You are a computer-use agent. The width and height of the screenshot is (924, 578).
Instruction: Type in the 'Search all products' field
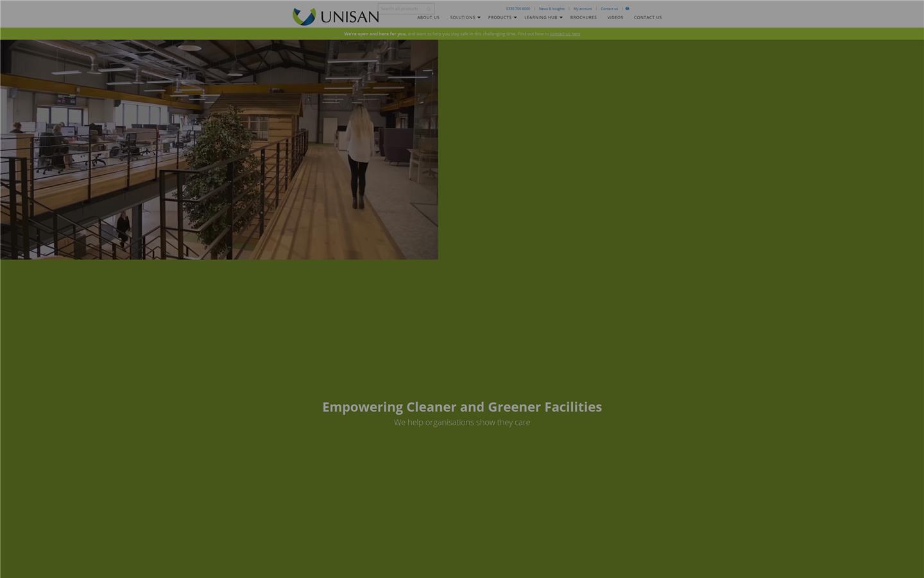401,9
